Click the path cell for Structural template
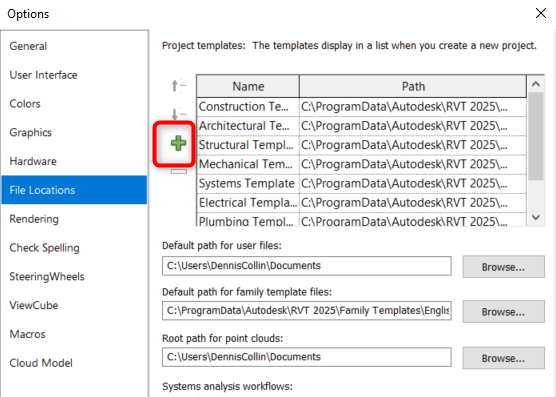Image resolution: width=556 pixels, height=397 pixels. (413, 145)
